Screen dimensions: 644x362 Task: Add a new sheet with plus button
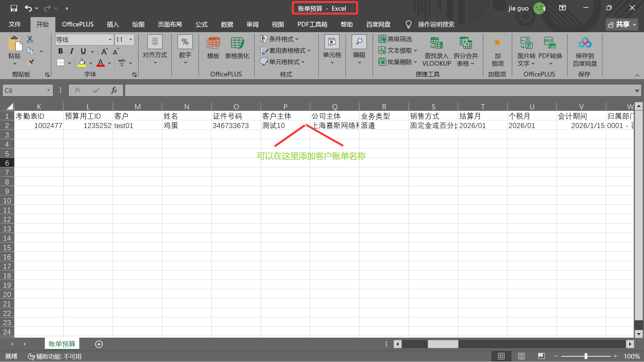tap(99, 344)
